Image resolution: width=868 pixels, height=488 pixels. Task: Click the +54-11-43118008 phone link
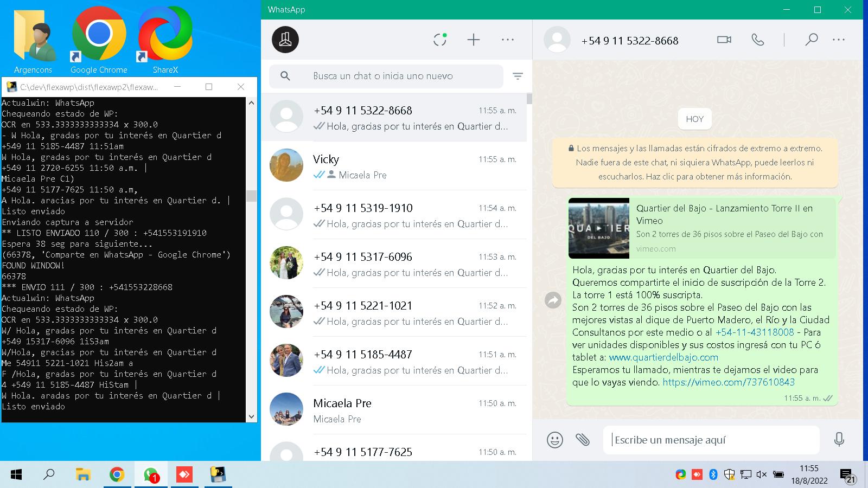(x=755, y=332)
